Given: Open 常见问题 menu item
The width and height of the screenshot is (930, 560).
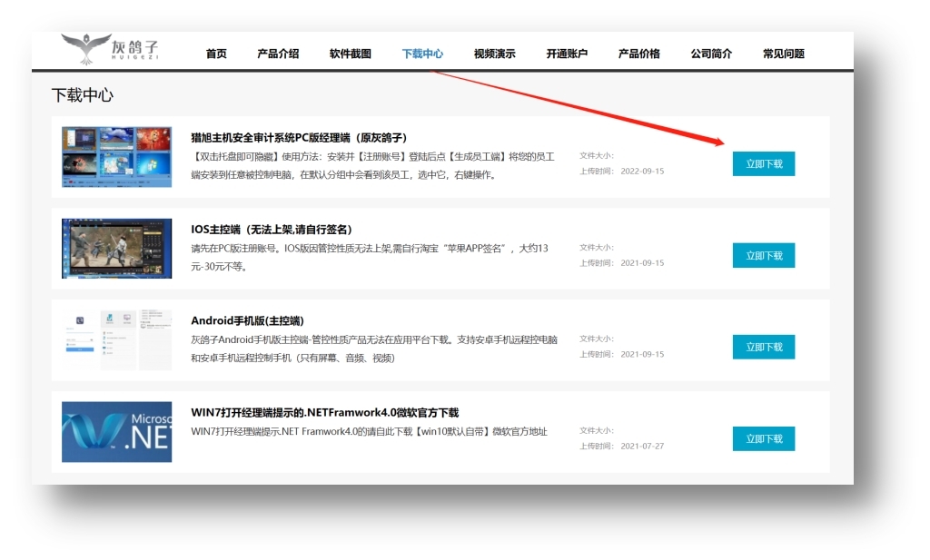Looking at the screenshot, I should 783,54.
